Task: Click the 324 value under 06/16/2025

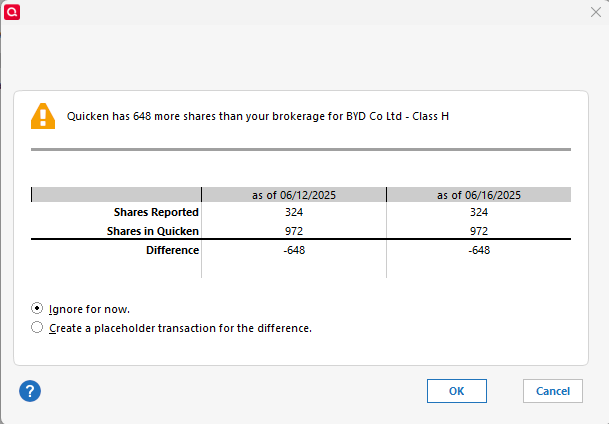Action: tap(479, 212)
